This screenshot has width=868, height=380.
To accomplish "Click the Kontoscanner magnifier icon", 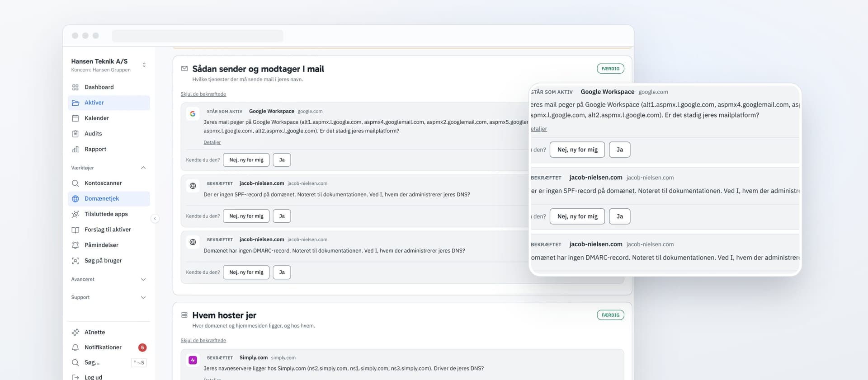I will [x=75, y=183].
